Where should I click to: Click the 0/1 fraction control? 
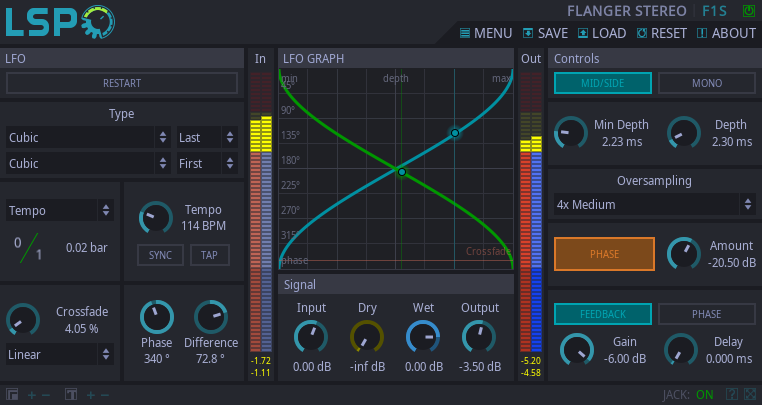[28, 248]
